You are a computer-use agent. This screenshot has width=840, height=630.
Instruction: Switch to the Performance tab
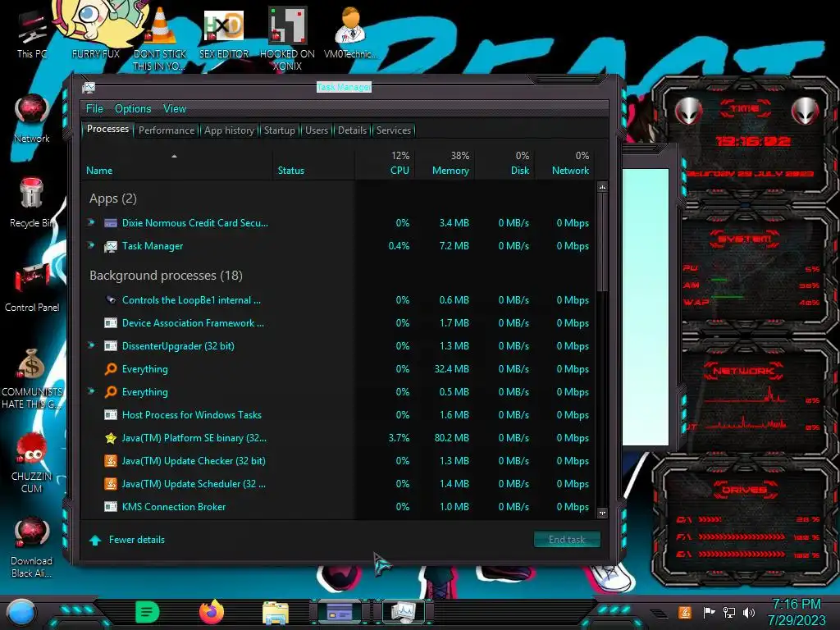(167, 130)
